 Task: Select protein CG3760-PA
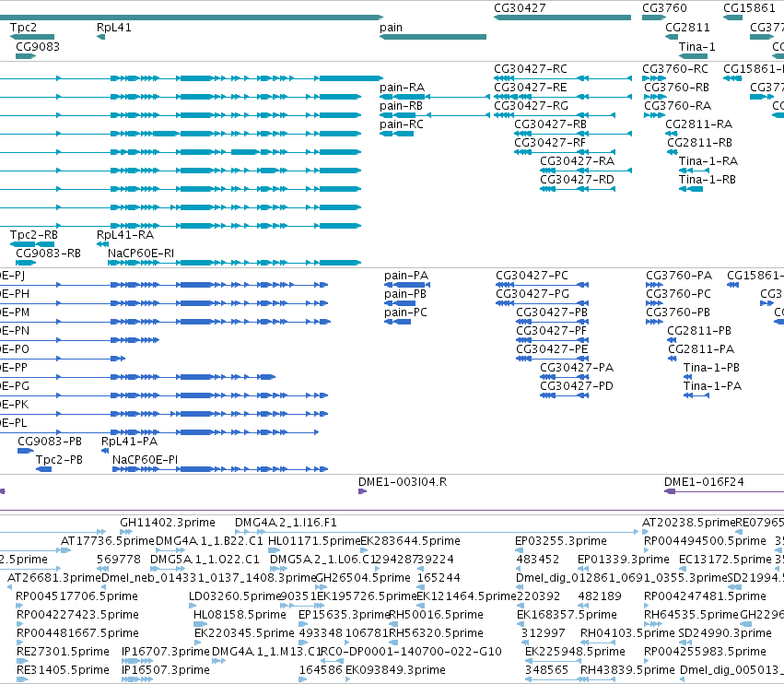tap(679, 276)
